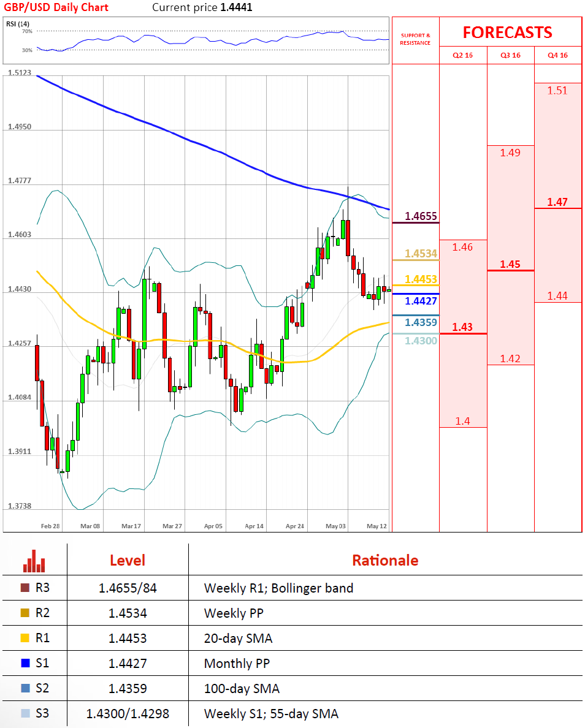Screen dimensions: 585x728
Task: Click rationale '100-day SMA'
Action: coord(242,689)
